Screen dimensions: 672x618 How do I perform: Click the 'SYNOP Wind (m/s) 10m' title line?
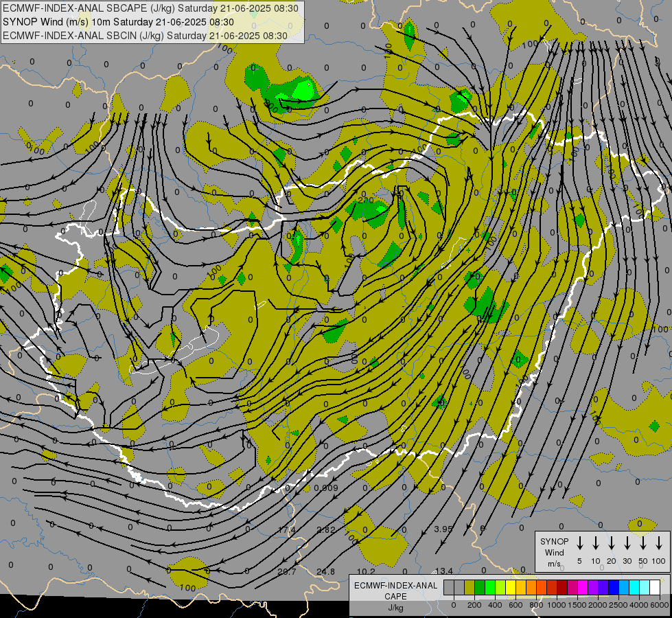coord(118,22)
